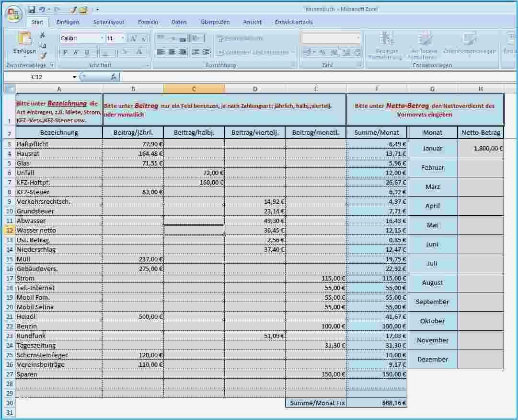This screenshot has width=518, height=420.
Task: Select column C header
Action: click(194, 89)
